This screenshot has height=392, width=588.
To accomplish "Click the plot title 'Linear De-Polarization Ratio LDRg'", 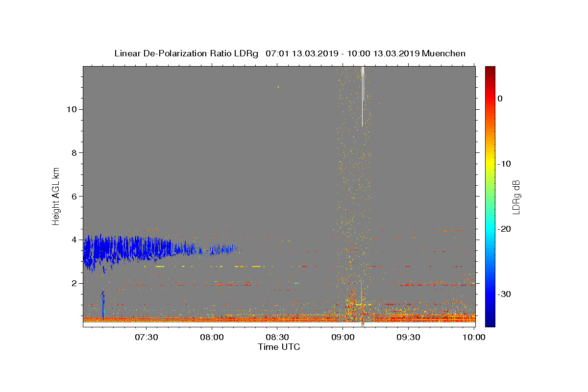I will tap(186, 53).
